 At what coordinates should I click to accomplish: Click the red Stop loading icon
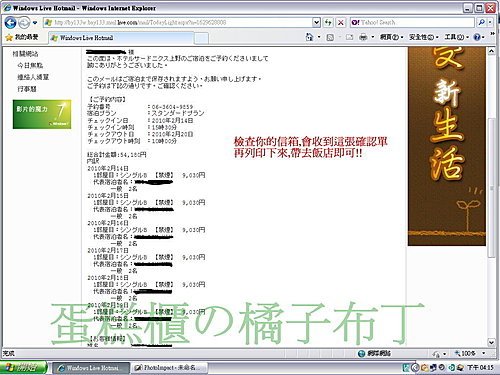[x=341, y=22]
